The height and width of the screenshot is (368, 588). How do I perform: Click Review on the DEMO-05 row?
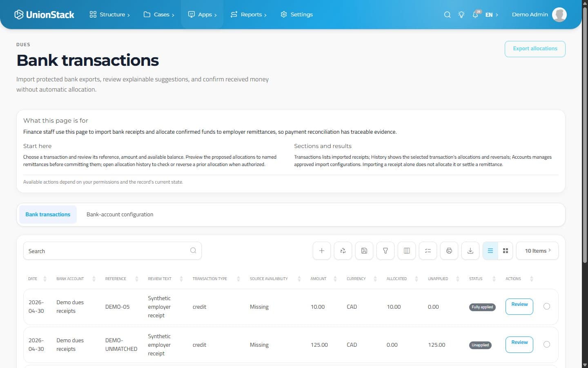point(519,306)
